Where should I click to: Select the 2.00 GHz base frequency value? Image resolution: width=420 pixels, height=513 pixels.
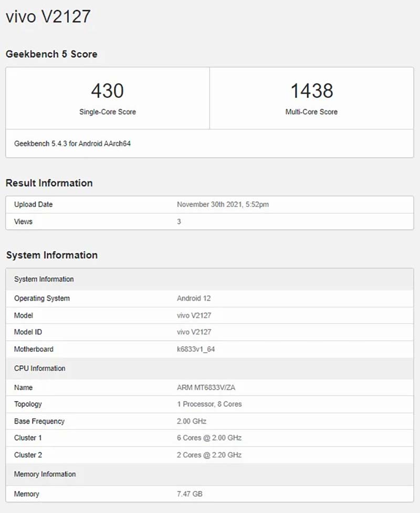(x=192, y=422)
